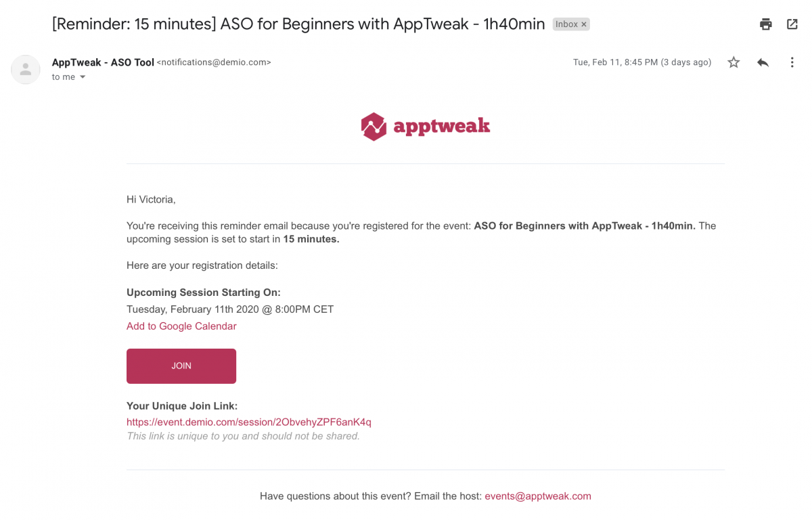The width and height of the screenshot is (812, 520).
Task: Click the email subject heading text
Action: pos(298,24)
